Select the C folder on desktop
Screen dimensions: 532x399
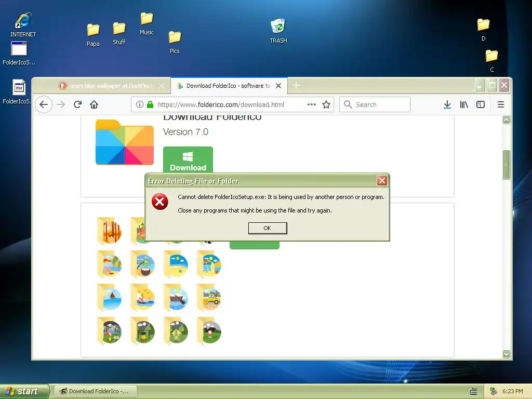click(x=491, y=60)
